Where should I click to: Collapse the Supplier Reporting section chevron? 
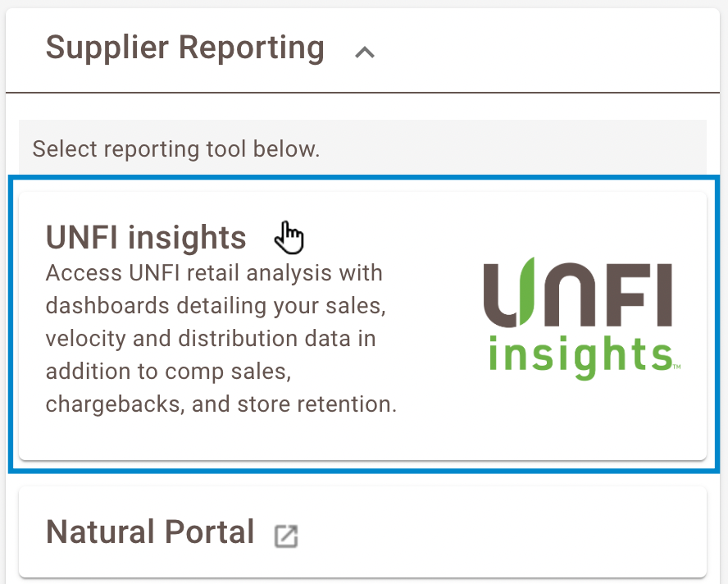pos(364,52)
